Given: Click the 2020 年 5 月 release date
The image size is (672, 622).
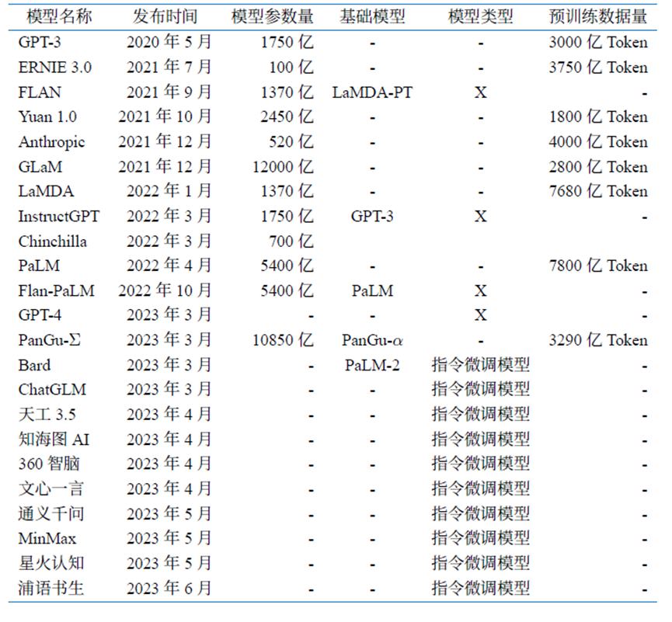Looking at the screenshot, I should point(169,42).
